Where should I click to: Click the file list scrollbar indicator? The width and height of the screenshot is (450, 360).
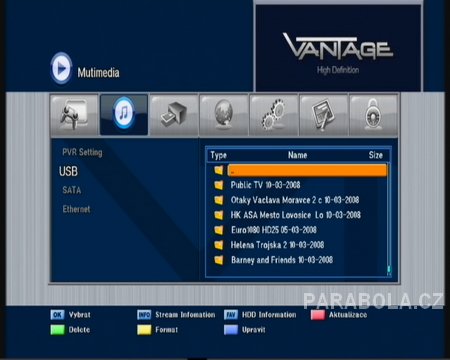coord(389,269)
